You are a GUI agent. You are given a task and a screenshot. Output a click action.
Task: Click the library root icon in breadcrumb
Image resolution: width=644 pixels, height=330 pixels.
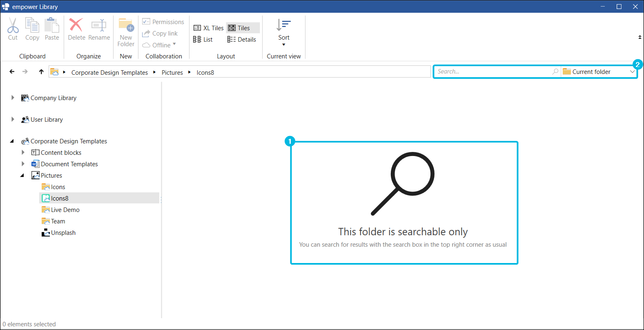pyautogui.click(x=54, y=72)
